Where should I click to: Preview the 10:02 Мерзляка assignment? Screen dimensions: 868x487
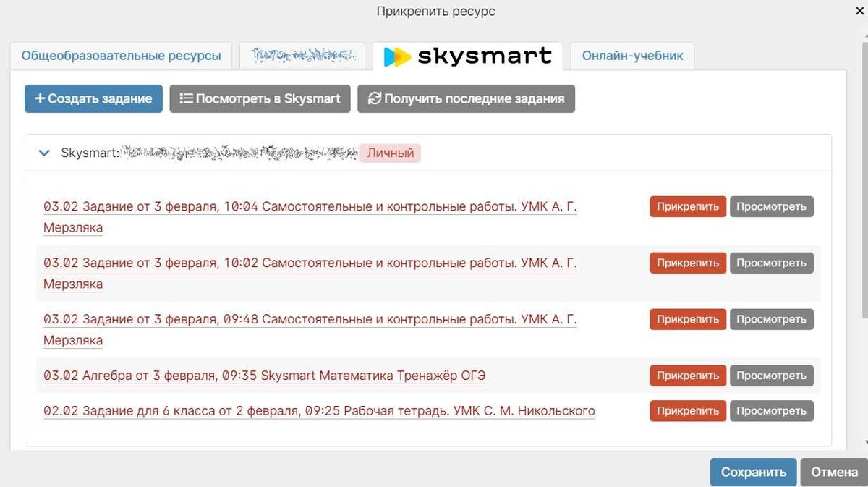point(771,263)
